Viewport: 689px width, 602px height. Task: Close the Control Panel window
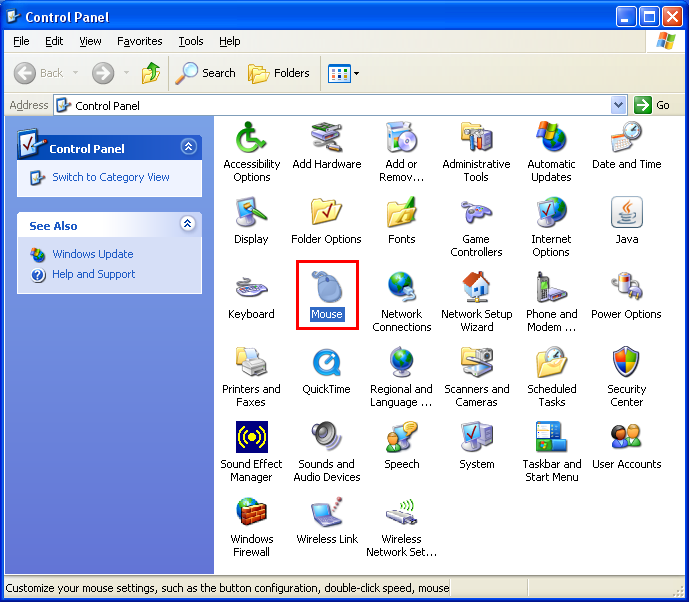click(672, 17)
